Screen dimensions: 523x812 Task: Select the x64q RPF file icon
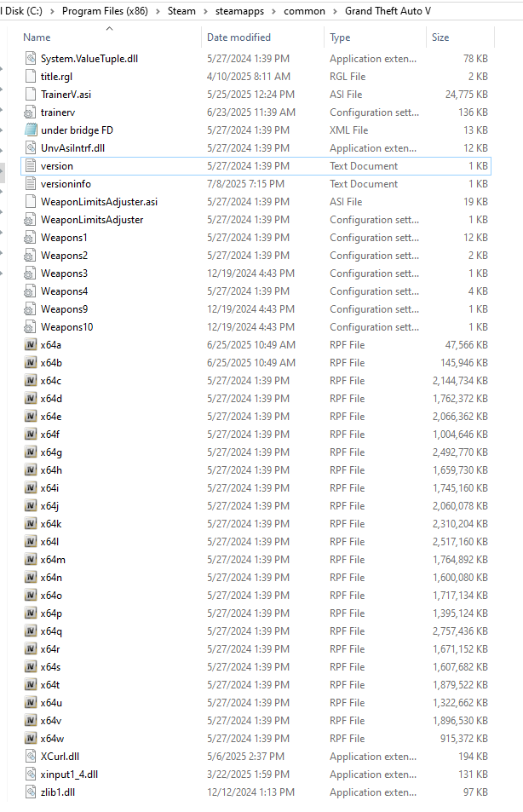click(31, 631)
